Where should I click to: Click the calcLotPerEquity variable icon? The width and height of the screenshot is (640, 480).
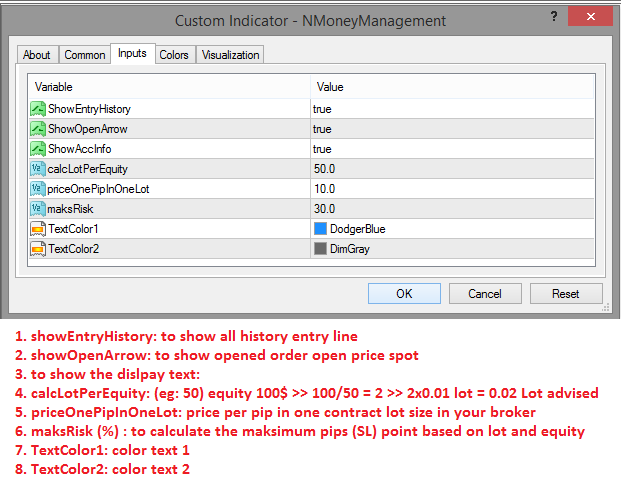38,169
